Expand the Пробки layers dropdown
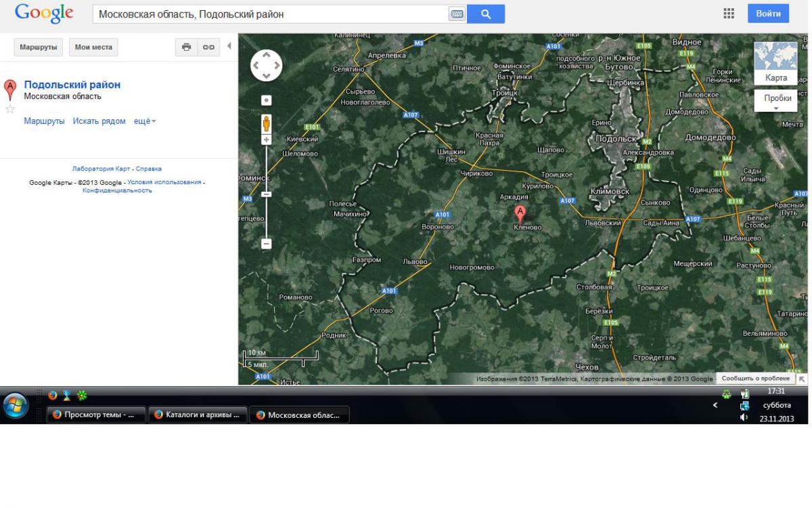This screenshot has width=812, height=508. pos(776,102)
